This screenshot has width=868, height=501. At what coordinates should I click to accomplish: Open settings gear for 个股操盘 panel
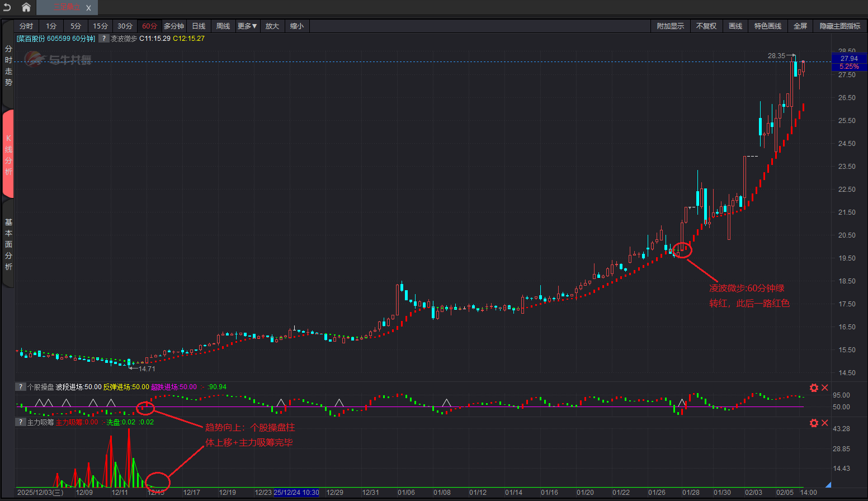point(814,387)
